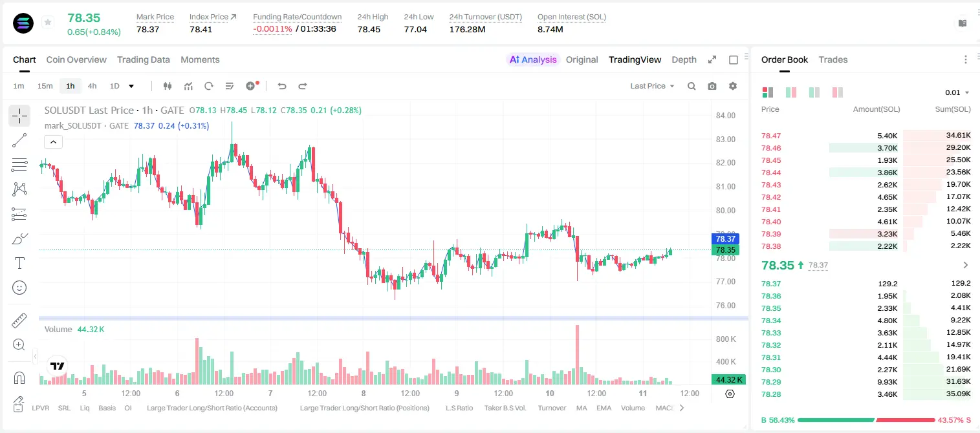The height and width of the screenshot is (433, 980).
Task: Open the emoji sticker tool
Action: tap(19, 288)
